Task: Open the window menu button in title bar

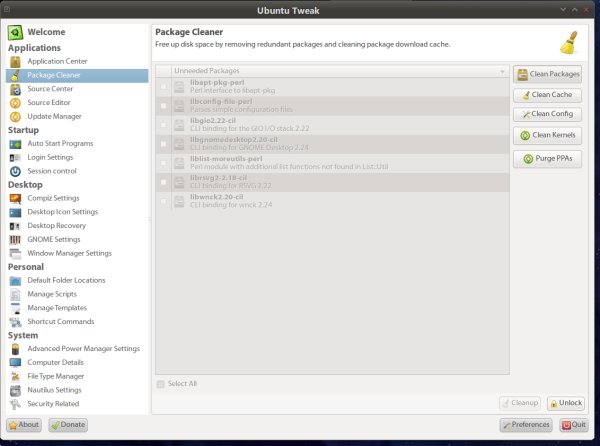Action: click(x=8, y=10)
